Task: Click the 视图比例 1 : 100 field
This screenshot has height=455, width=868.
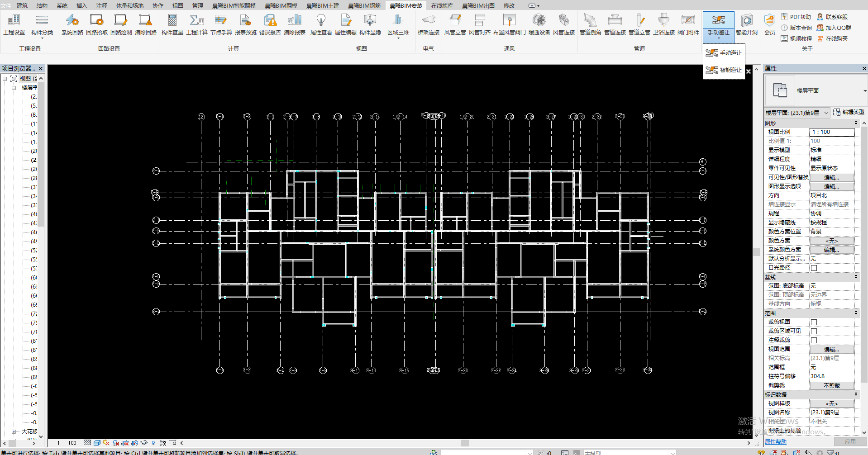Action: (832, 132)
